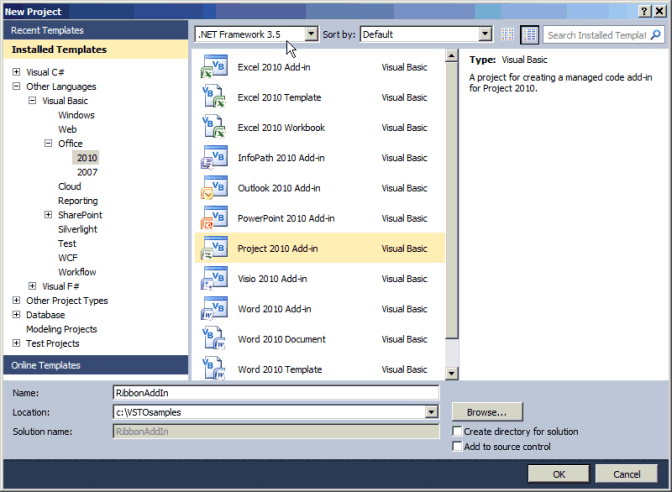
Task: Click the PowerPoint 2010 Add-in icon
Action: 214,218
